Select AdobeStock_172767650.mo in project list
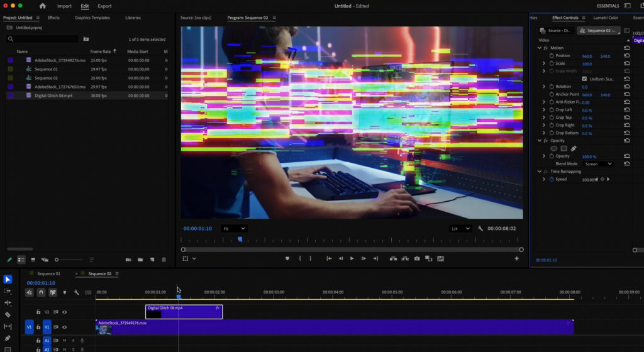Screen dimensions: 644x352 pyautogui.click(x=60, y=87)
